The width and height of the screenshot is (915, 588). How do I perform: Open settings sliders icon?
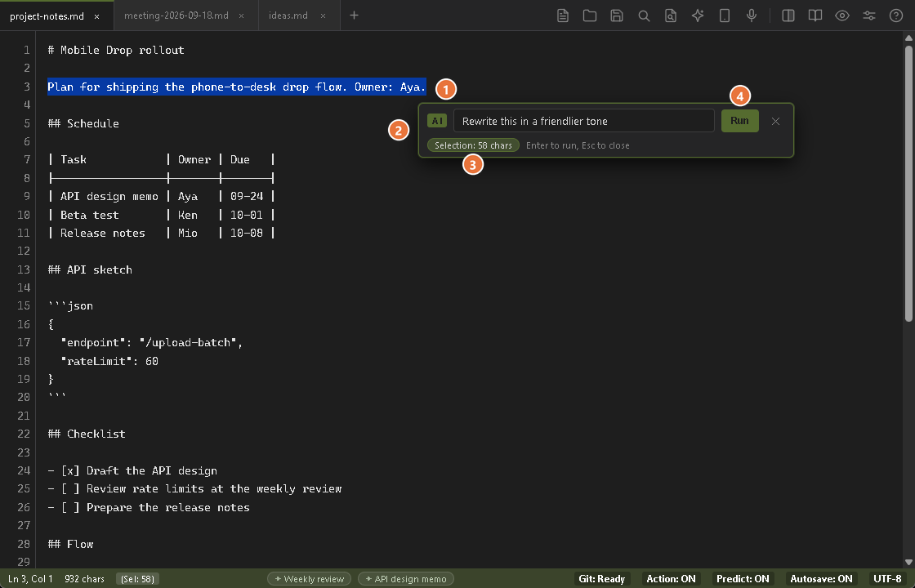(869, 16)
